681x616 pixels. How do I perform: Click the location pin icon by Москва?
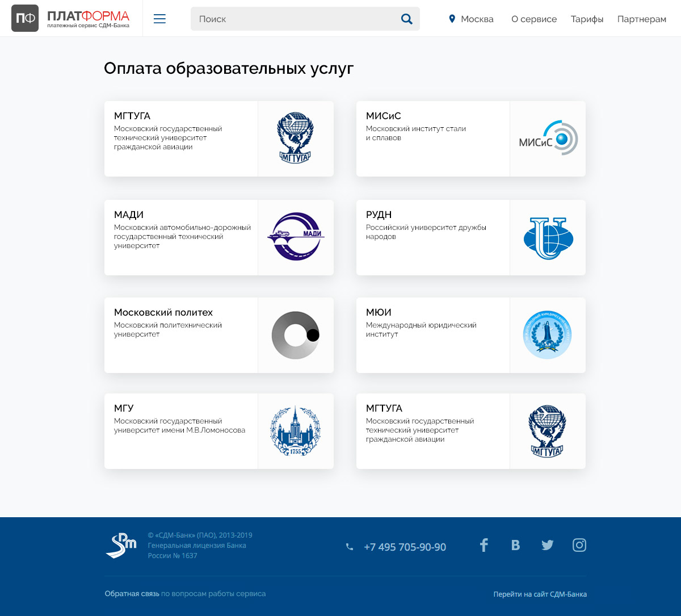[452, 19]
